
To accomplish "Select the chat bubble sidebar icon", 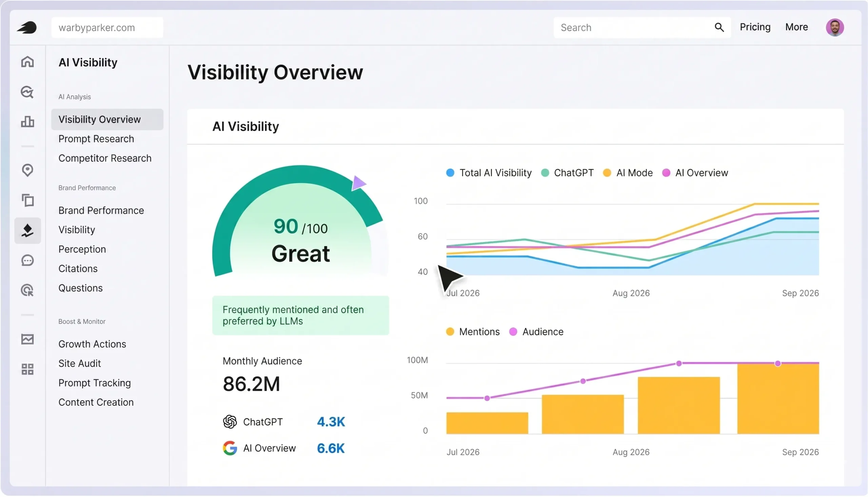I will pyautogui.click(x=27, y=261).
